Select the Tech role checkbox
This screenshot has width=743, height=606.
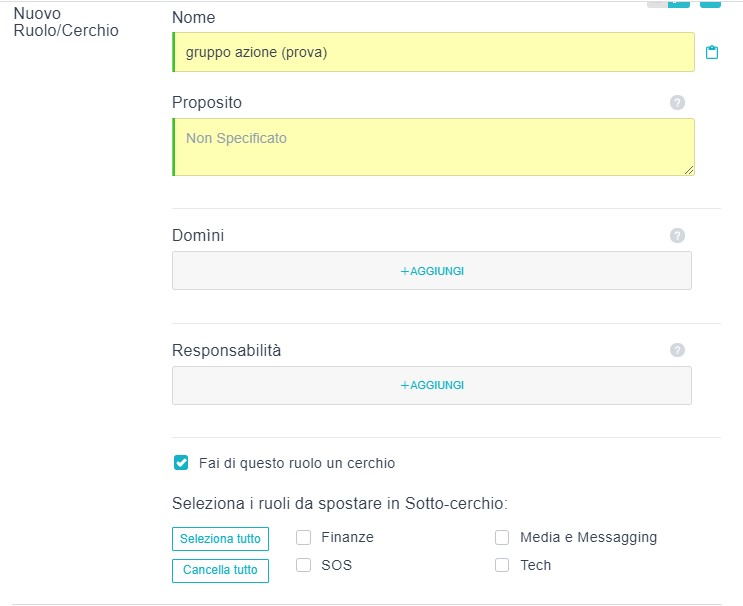click(502, 565)
